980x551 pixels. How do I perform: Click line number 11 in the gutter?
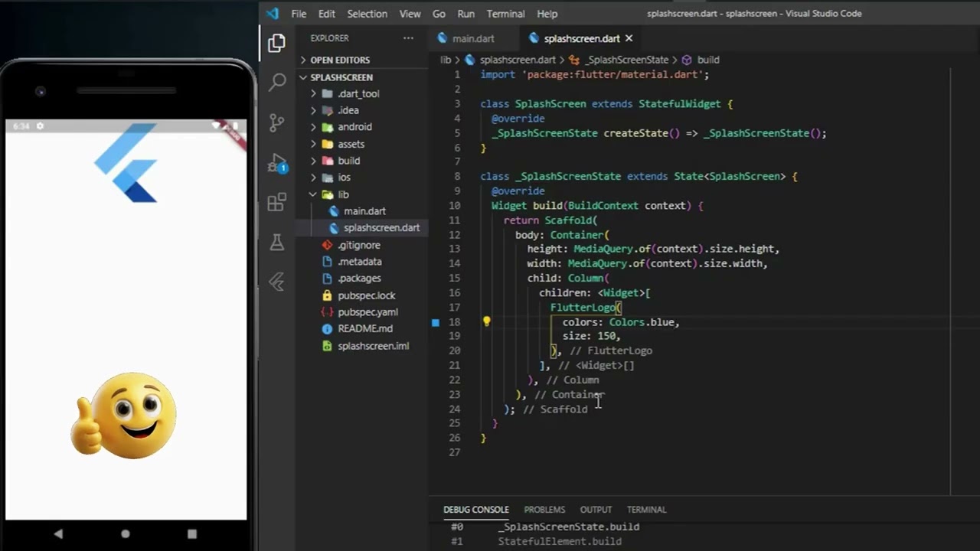pos(455,220)
